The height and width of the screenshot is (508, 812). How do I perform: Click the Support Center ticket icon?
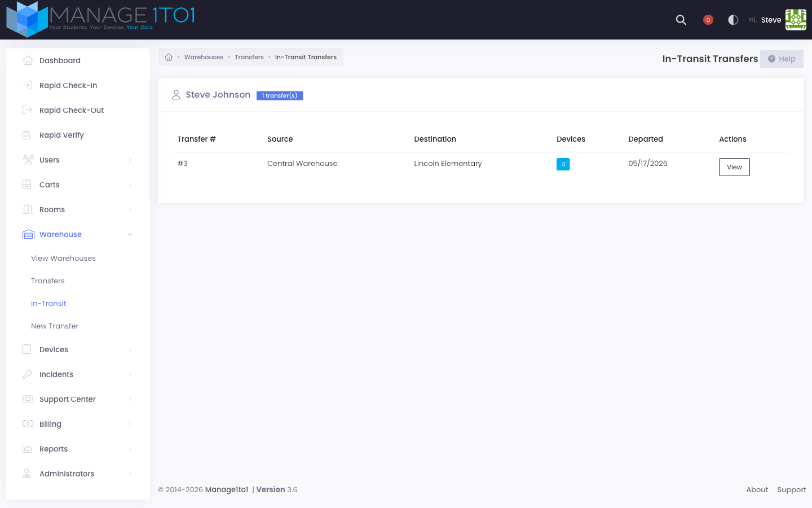pos(28,399)
